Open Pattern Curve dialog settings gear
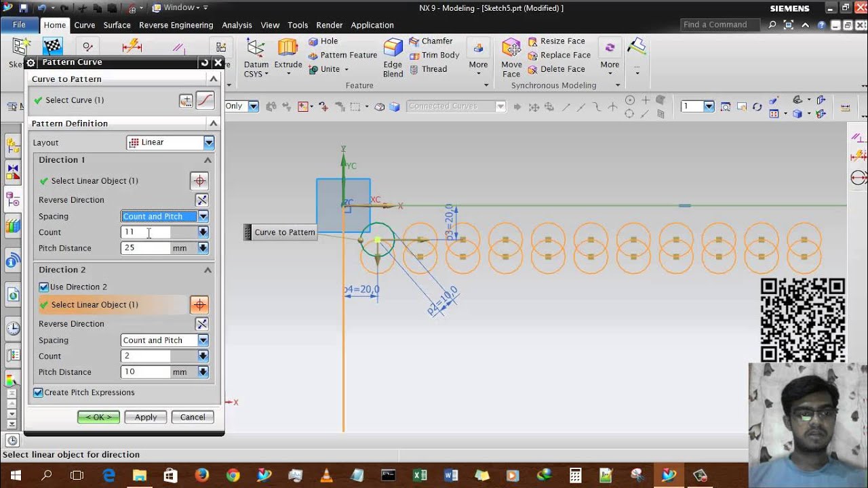The height and width of the screenshot is (488, 868). point(31,62)
